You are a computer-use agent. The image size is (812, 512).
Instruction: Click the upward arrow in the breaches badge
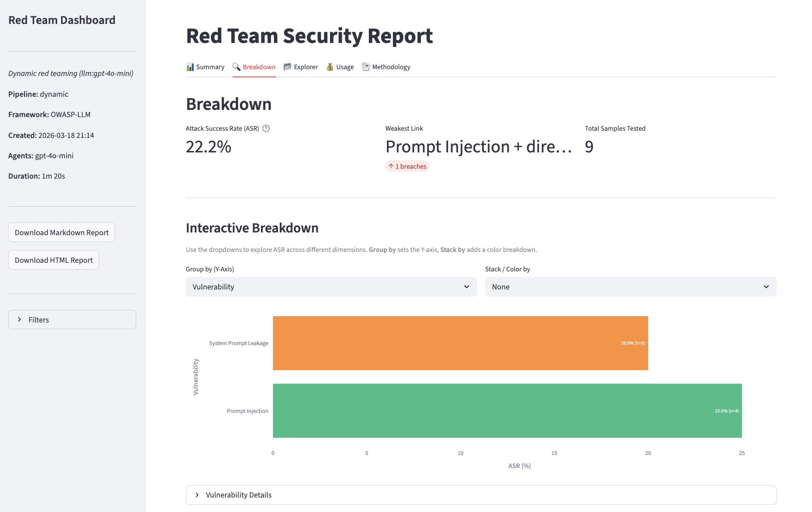tap(390, 166)
